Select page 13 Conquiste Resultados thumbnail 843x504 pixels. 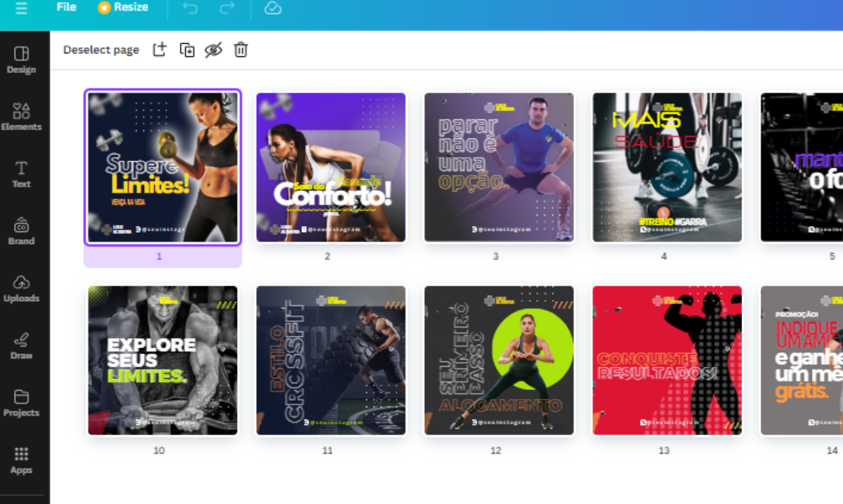coord(667,360)
